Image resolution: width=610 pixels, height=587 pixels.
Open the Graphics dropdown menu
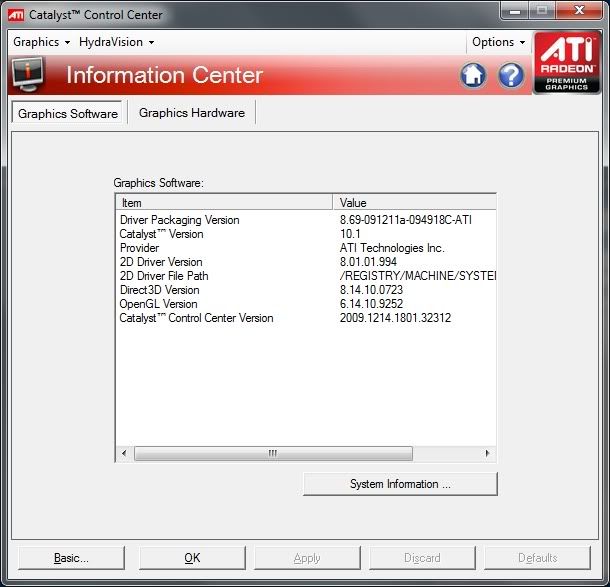point(41,42)
